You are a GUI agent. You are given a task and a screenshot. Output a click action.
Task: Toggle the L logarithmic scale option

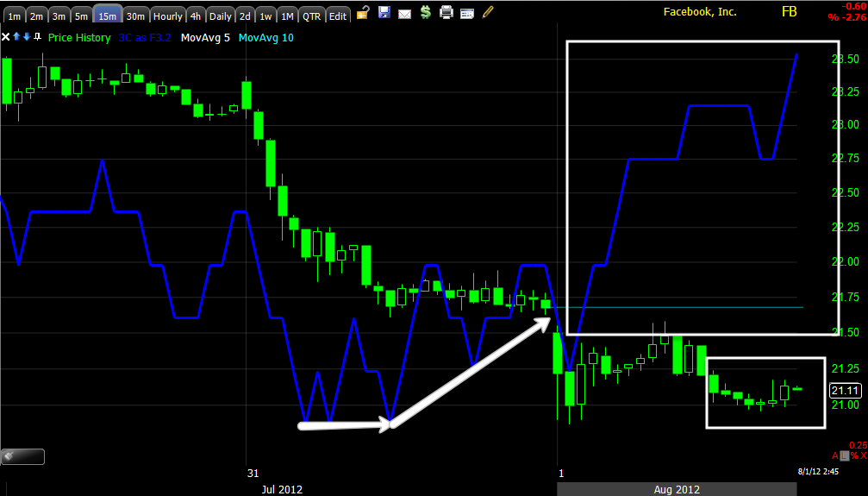[844, 455]
